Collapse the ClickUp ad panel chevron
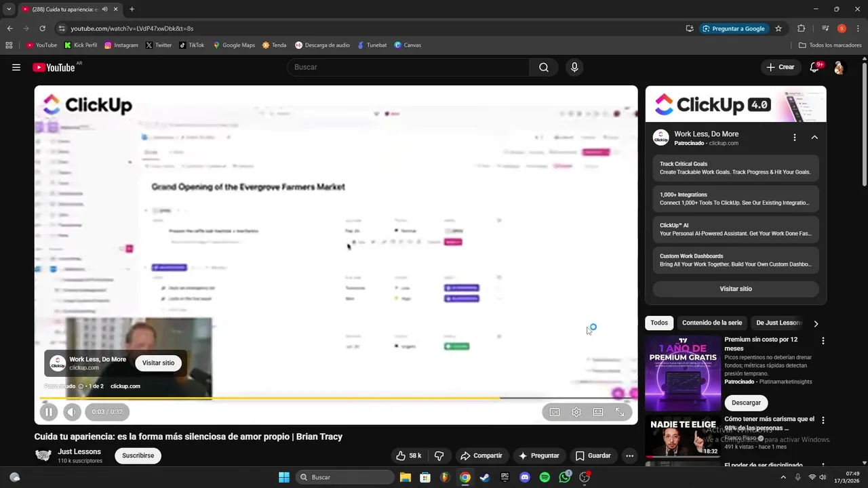This screenshot has width=868, height=488. pos(814,138)
